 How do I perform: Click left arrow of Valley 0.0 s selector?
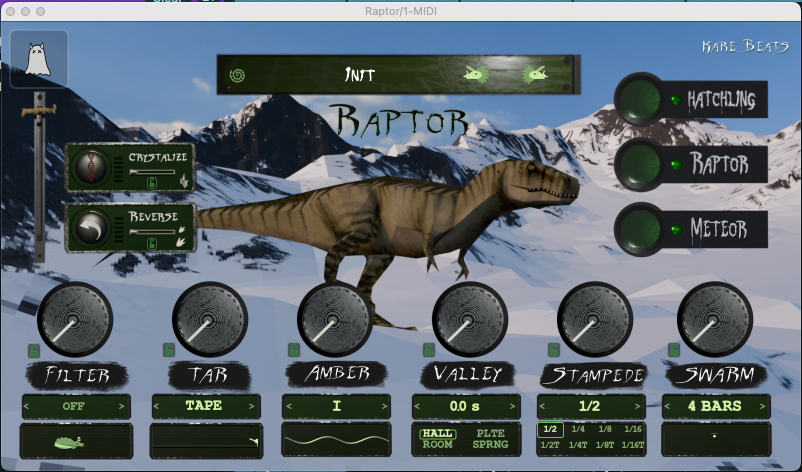tap(417, 407)
